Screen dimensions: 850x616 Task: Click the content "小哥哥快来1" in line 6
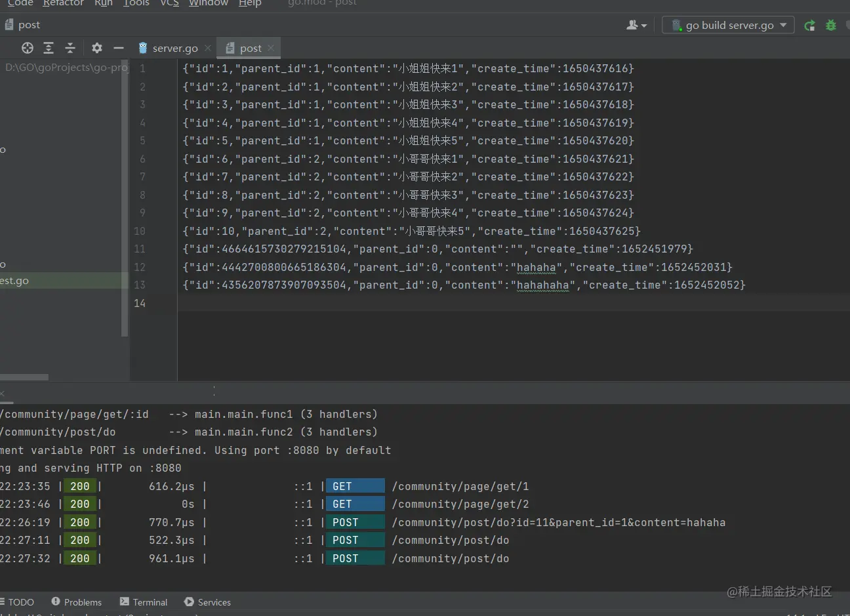[x=428, y=159]
